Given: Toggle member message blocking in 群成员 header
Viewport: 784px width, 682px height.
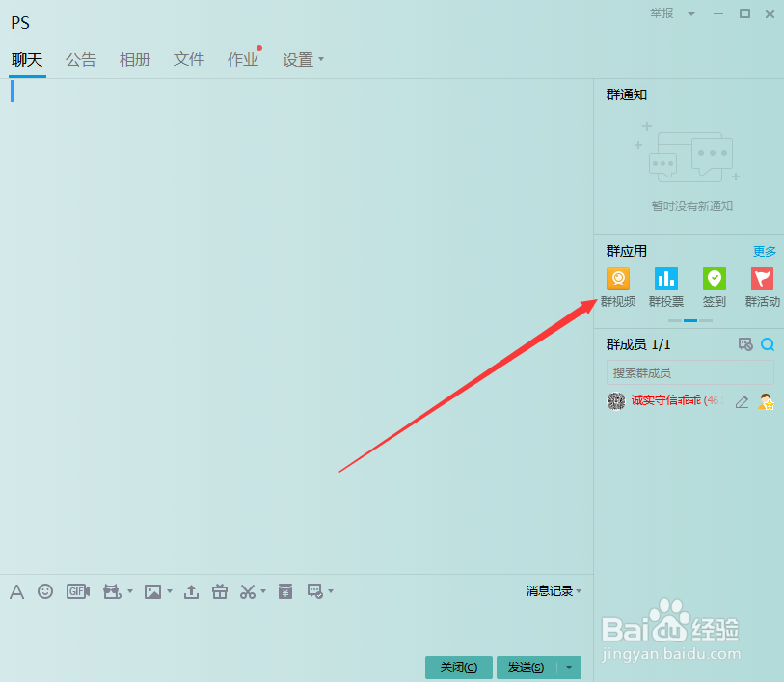Looking at the screenshot, I should 745,343.
